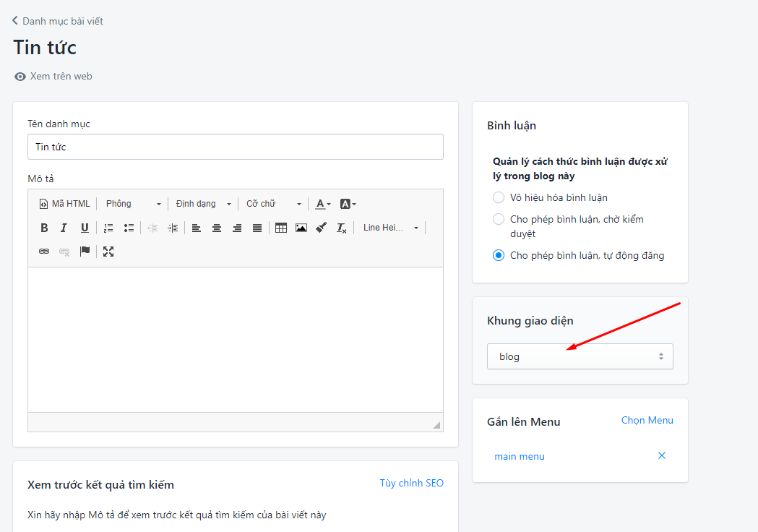Image resolution: width=758 pixels, height=532 pixels.
Task: Remove main menu with X icon
Action: click(x=662, y=455)
